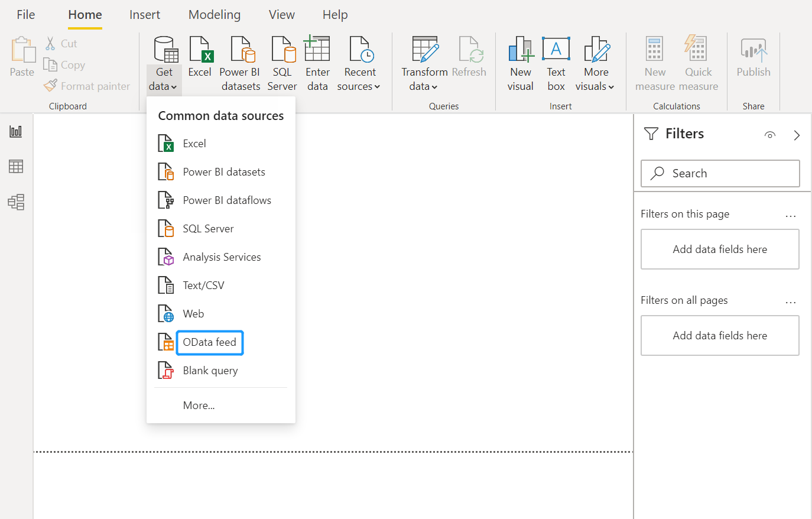Image resolution: width=812 pixels, height=519 pixels.
Task: Open the Help ribbon tab
Action: (x=335, y=15)
